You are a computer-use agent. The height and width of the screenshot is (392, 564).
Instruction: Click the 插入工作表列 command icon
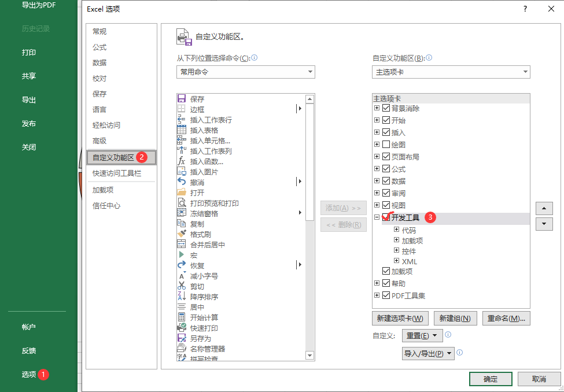coord(182,151)
